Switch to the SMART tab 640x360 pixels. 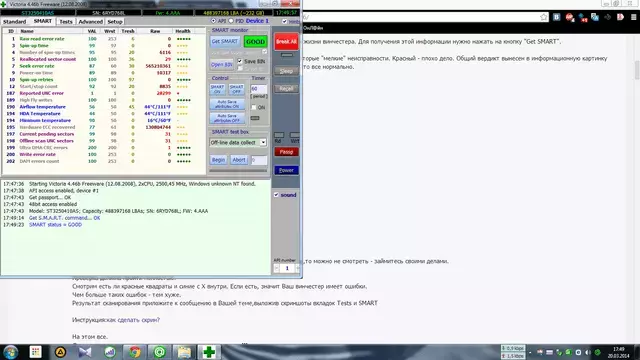click(42, 21)
